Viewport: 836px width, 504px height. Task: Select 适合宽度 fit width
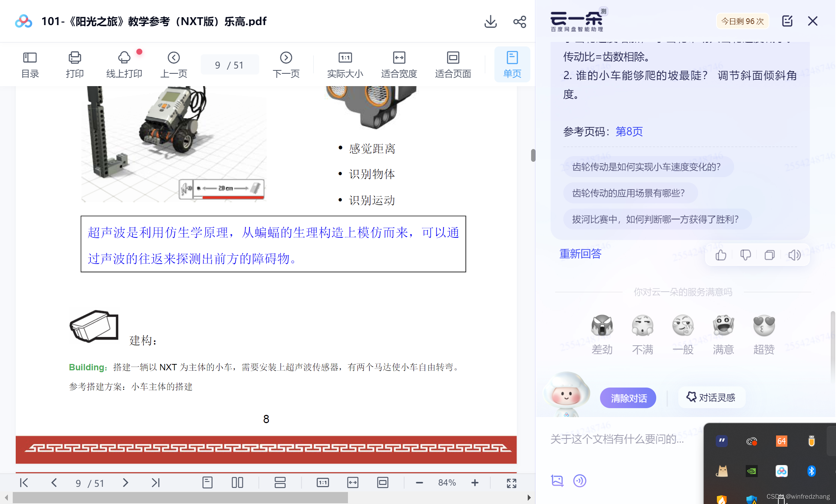[399, 64]
